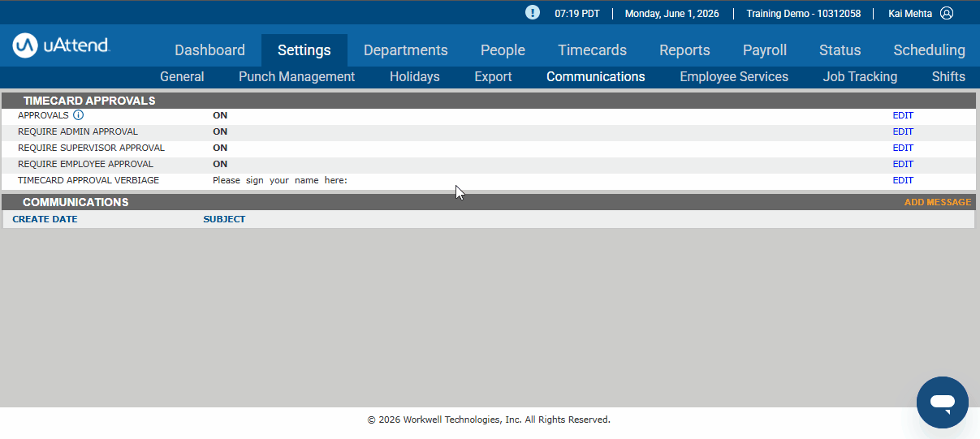Select the Communications submenu
This screenshot has width=980, height=439.
click(596, 77)
